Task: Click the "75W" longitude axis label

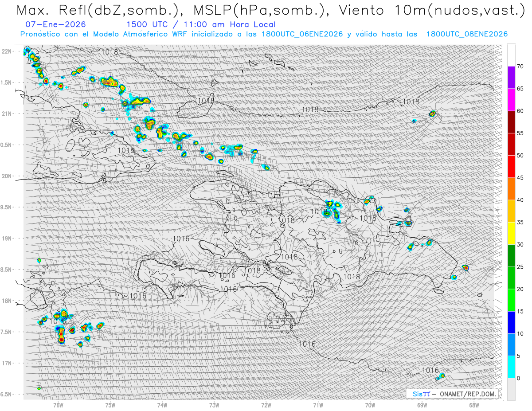Action: click(x=110, y=405)
